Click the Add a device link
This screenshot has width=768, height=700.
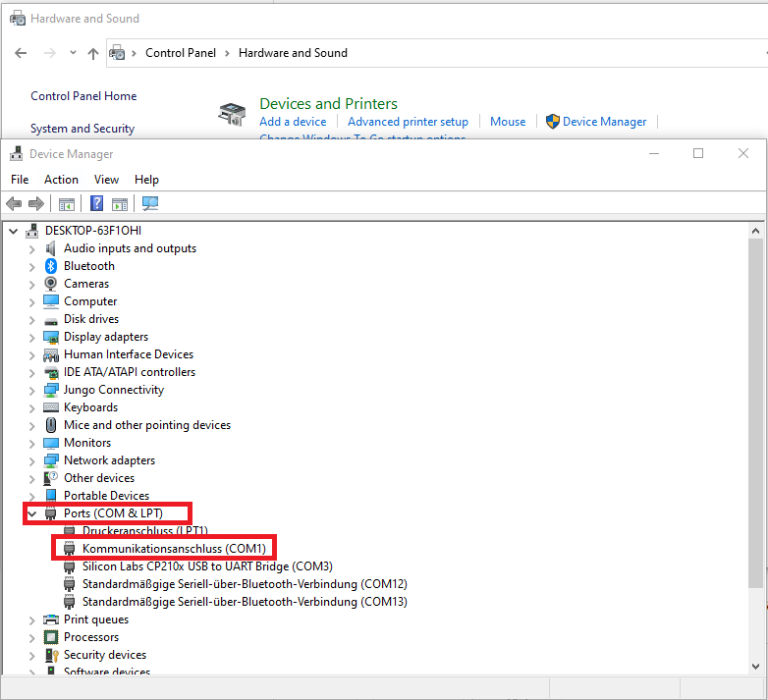(293, 122)
